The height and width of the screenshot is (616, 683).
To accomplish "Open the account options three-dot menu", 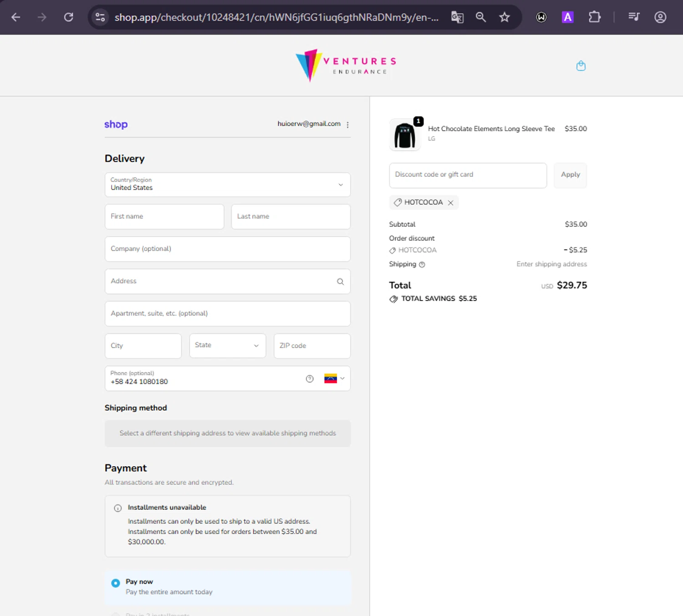I will click(348, 124).
